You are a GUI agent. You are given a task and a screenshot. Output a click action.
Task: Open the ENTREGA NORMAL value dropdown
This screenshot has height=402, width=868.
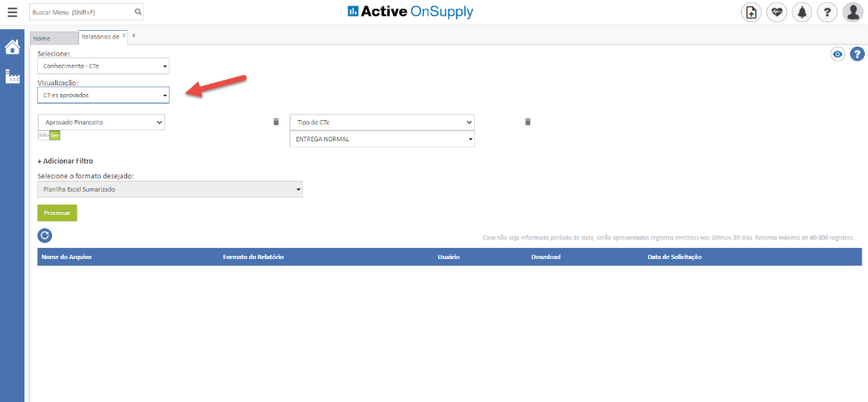coord(383,139)
